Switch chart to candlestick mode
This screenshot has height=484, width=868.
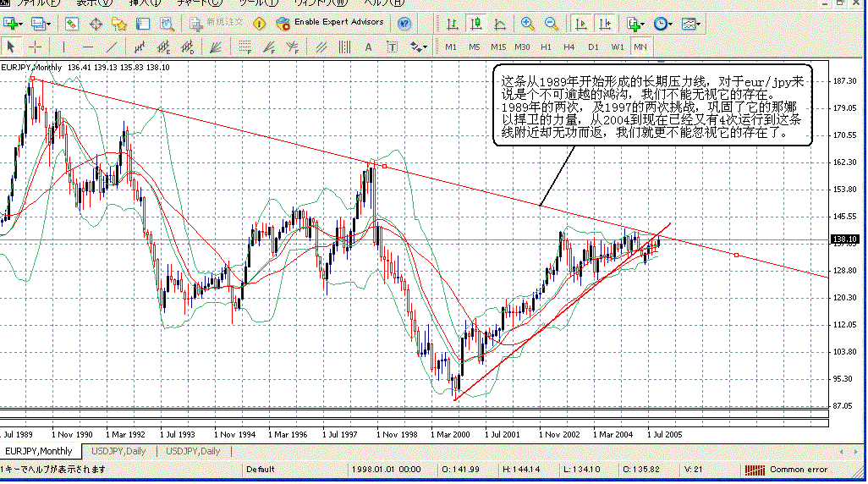pos(476,23)
